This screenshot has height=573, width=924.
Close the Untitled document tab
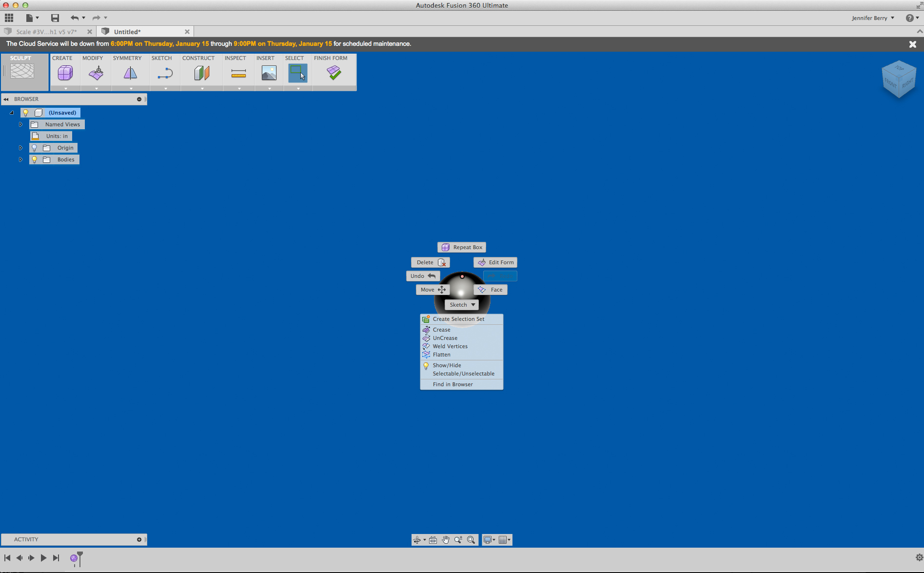[x=187, y=32]
